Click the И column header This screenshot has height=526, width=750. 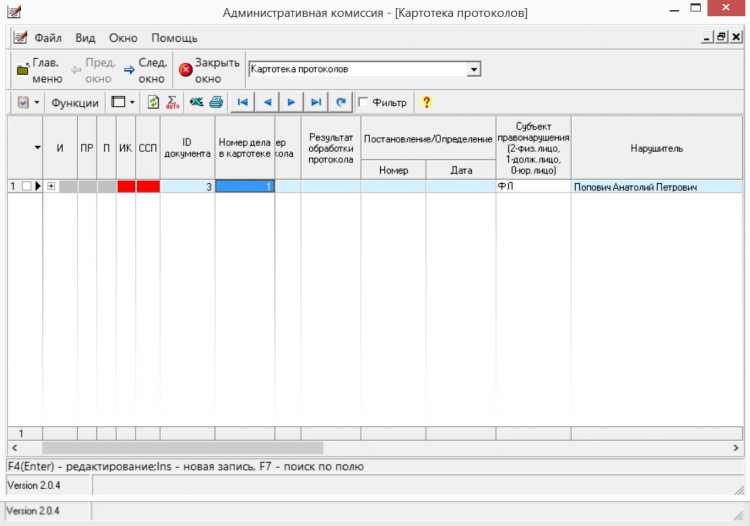coord(60,148)
